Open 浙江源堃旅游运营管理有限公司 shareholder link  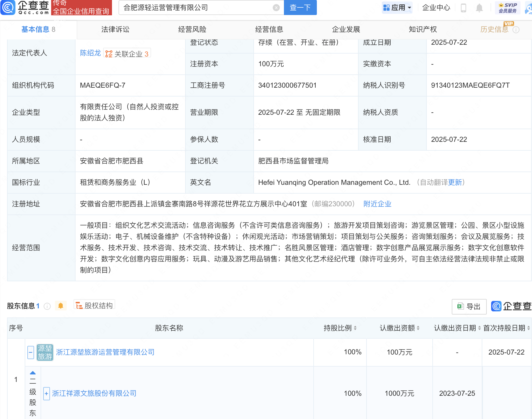[x=105, y=352]
